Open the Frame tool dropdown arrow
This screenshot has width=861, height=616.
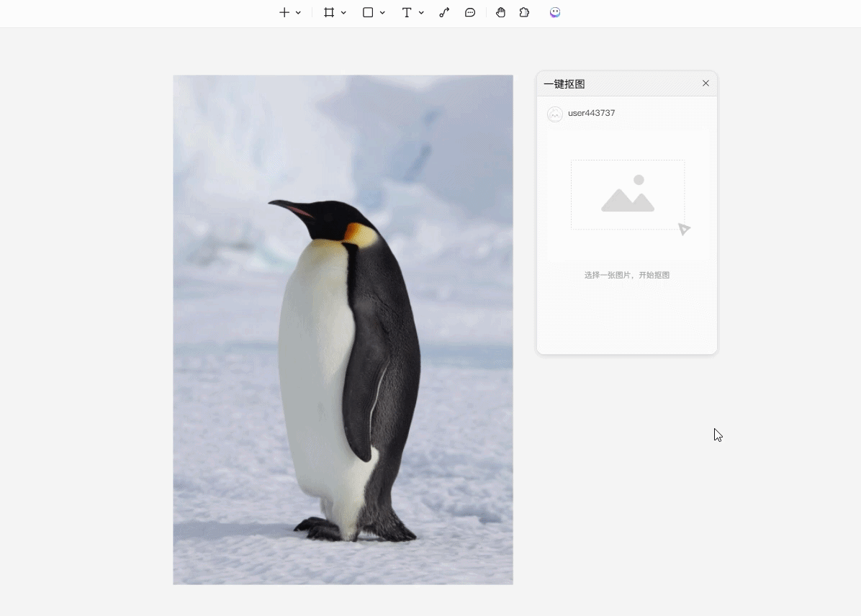tap(343, 13)
